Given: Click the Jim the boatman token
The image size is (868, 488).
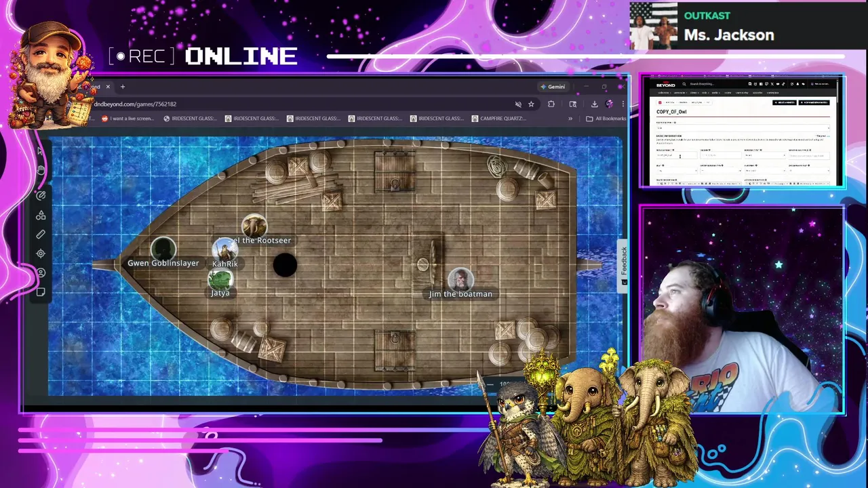Looking at the screenshot, I should coord(460,279).
